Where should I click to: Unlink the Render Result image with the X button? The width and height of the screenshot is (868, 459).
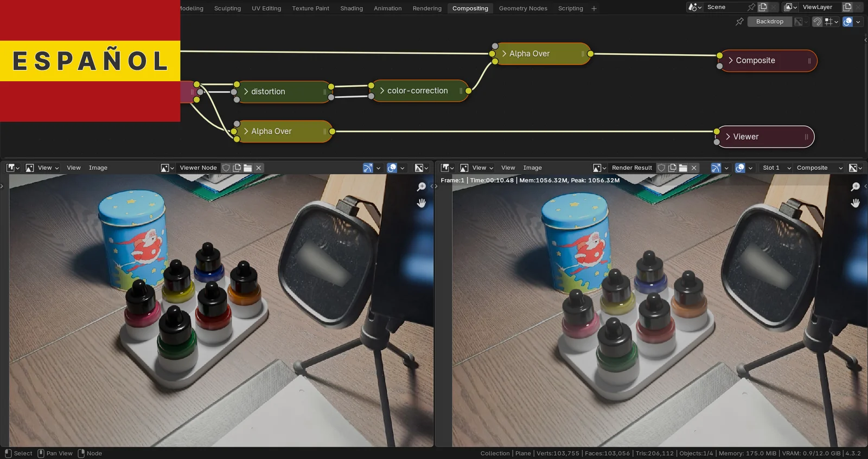pyautogui.click(x=694, y=168)
